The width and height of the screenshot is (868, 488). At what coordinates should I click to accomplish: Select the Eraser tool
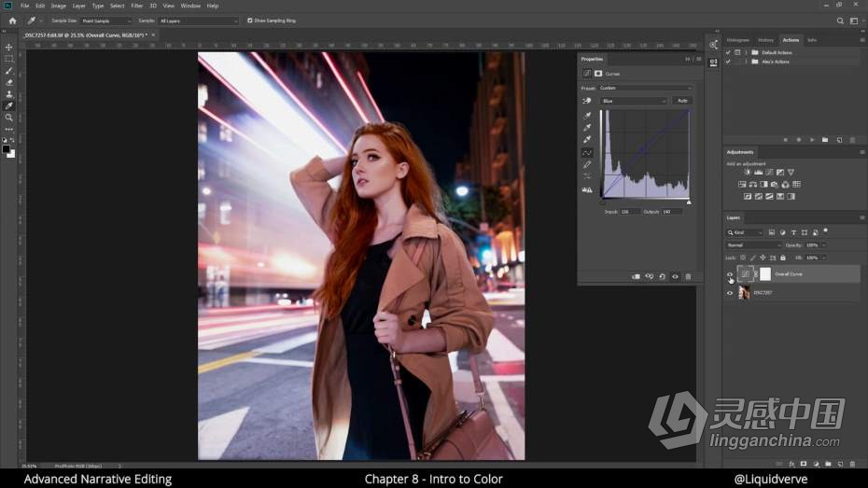pyautogui.click(x=8, y=82)
